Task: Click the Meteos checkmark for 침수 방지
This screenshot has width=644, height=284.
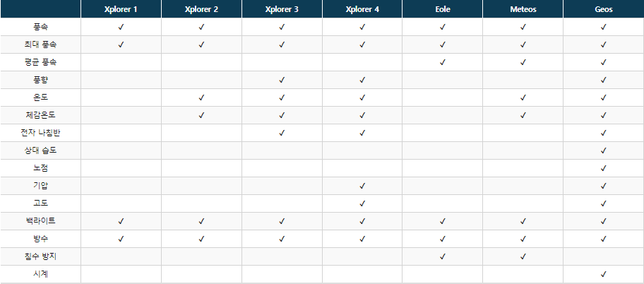Action: [x=523, y=256]
